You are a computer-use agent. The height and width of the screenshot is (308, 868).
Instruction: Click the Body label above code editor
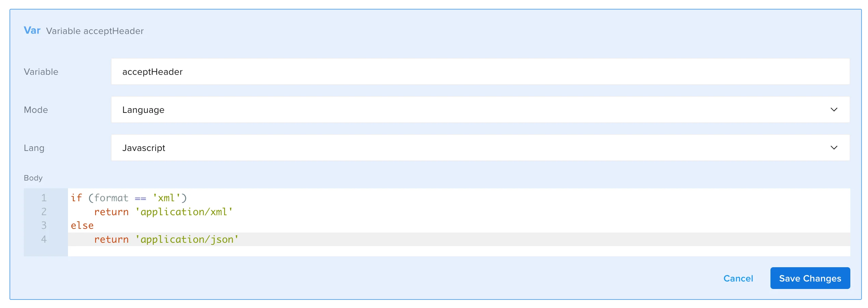click(x=33, y=178)
